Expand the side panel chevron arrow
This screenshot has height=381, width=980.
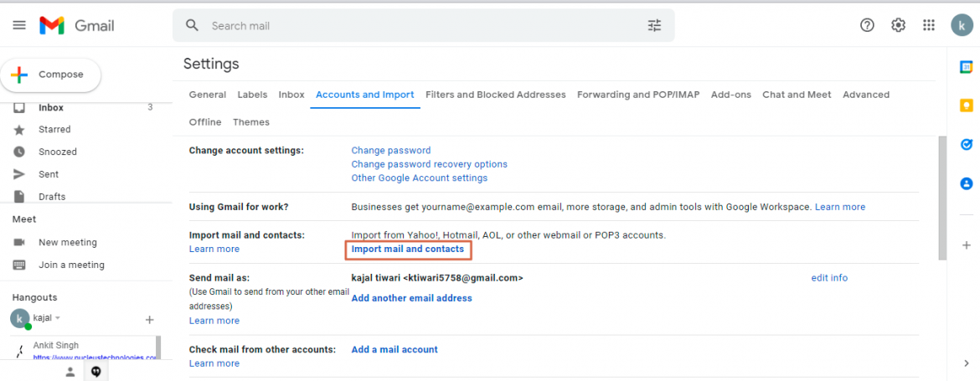pyautogui.click(x=966, y=363)
